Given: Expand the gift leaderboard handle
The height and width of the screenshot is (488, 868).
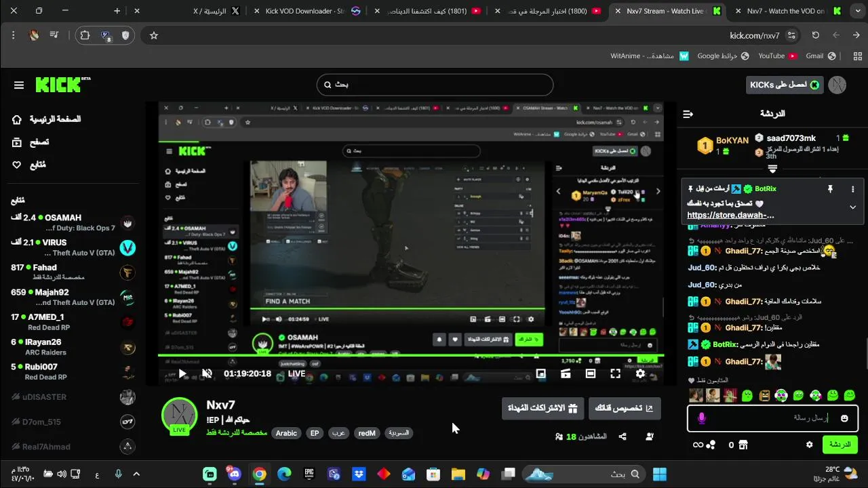Looking at the screenshot, I should [772, 169].
